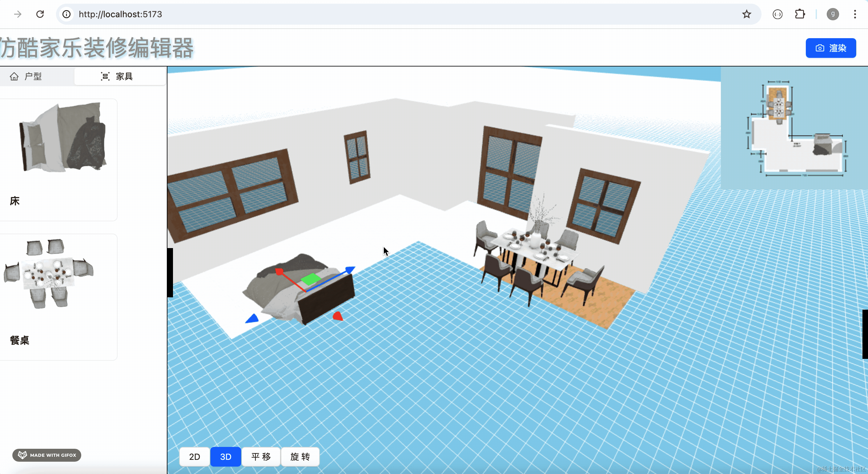Click the address bar URL

(120, 14)
